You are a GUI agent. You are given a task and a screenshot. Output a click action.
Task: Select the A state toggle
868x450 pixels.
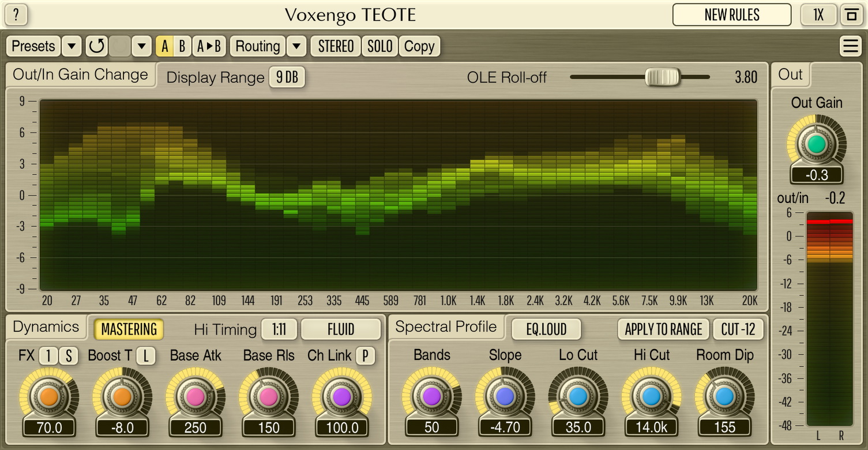[165, 46]
